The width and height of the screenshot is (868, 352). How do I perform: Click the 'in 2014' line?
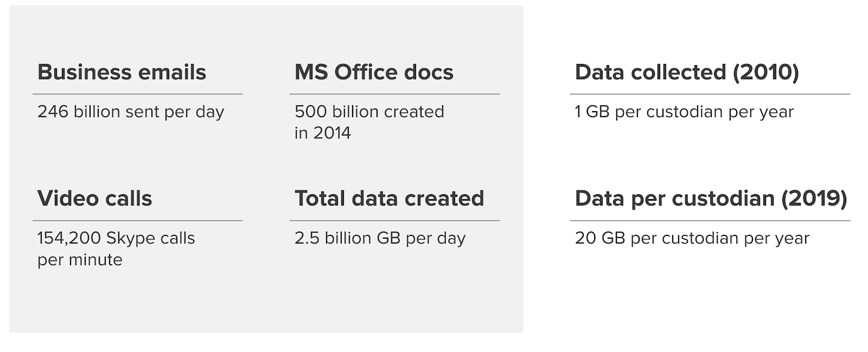[x=323, y=133]
